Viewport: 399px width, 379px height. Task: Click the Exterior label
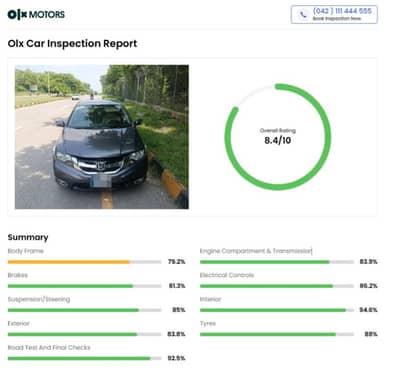point(19,323)
